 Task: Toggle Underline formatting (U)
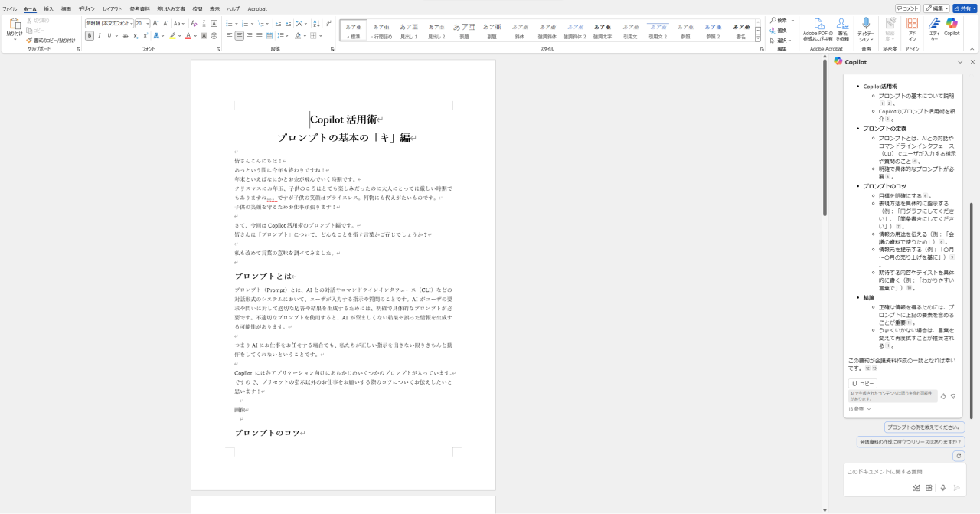pos(109,36)
